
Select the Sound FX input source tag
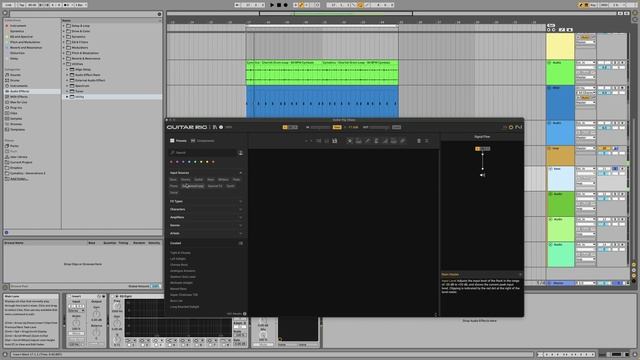point(215,186)
